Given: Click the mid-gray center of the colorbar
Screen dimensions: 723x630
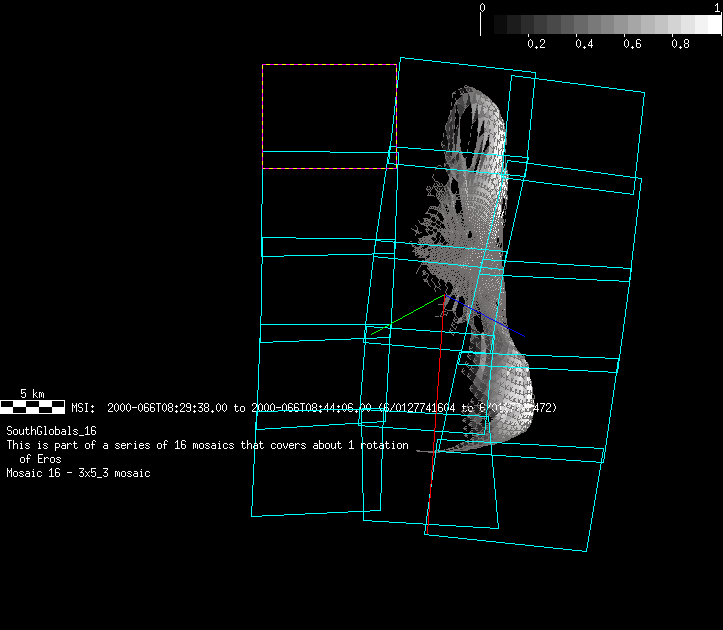Looking at the screenshot, I should pyautogui.click(x=601, y=25).
